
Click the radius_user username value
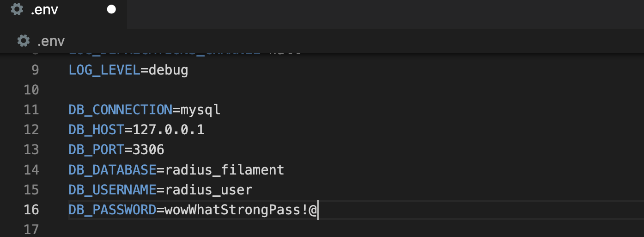click(x=208, y=190)
